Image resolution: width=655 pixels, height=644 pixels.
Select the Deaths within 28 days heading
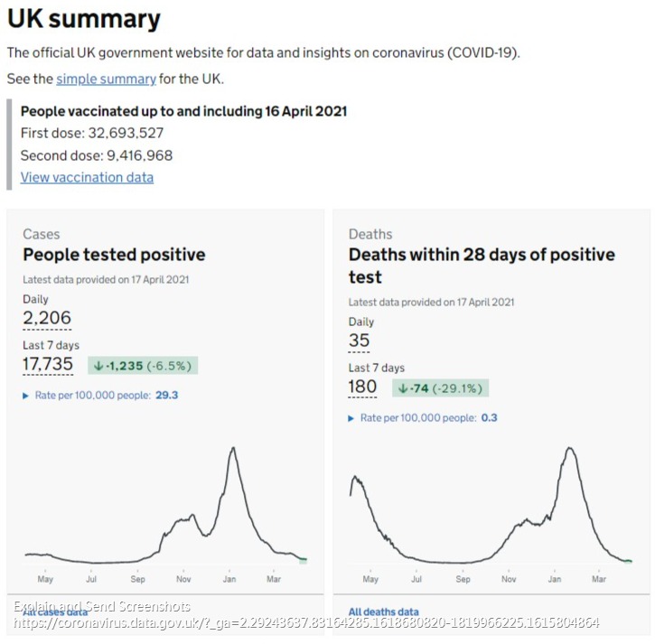tap(481, 255)
